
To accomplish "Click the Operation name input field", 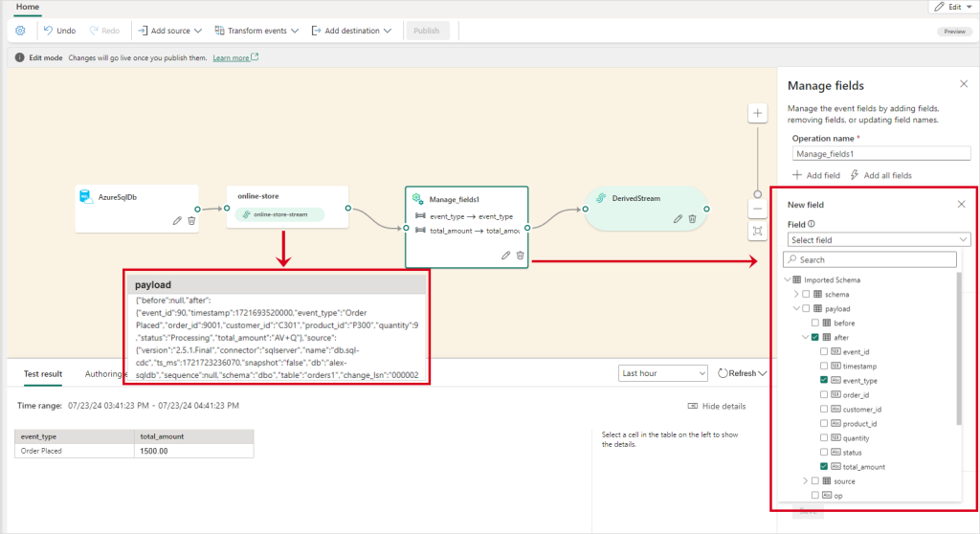I will pyautogui.click(x=881, y=153).
